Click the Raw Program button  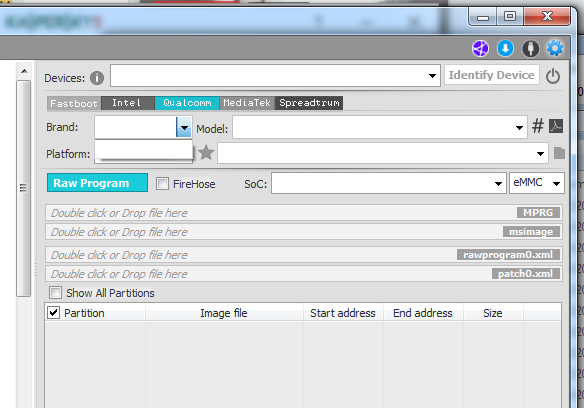pos(97,183)
